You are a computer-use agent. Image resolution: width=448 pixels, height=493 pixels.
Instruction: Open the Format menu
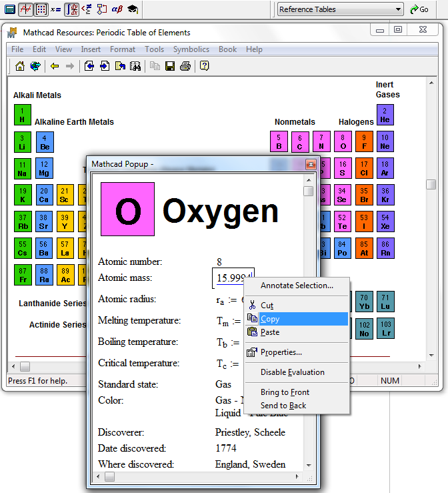pos(123,49)
